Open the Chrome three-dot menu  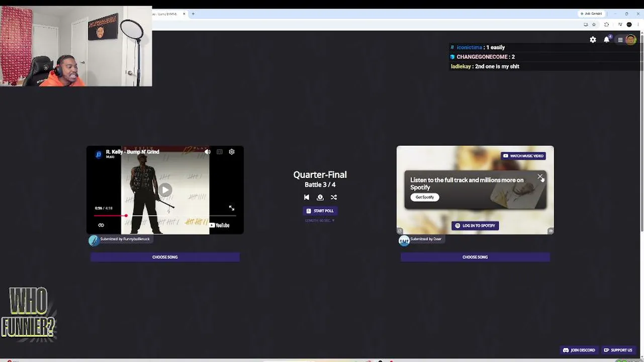[x=638, y=24]
